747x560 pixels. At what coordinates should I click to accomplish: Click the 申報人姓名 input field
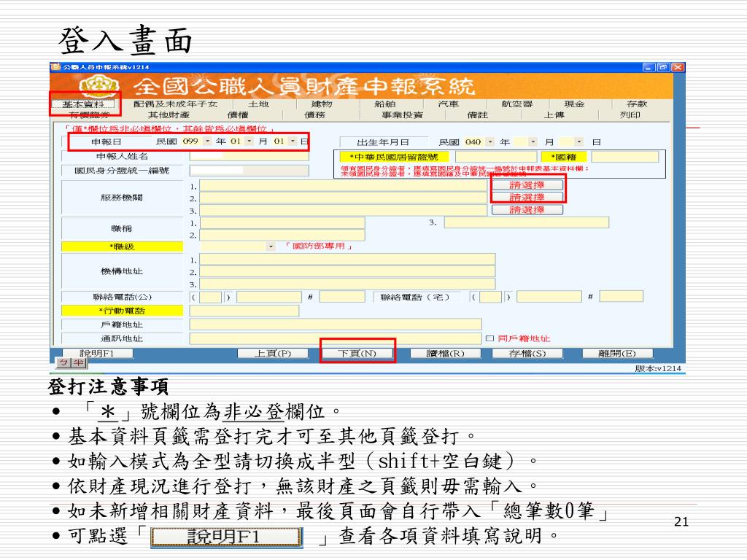249,156
